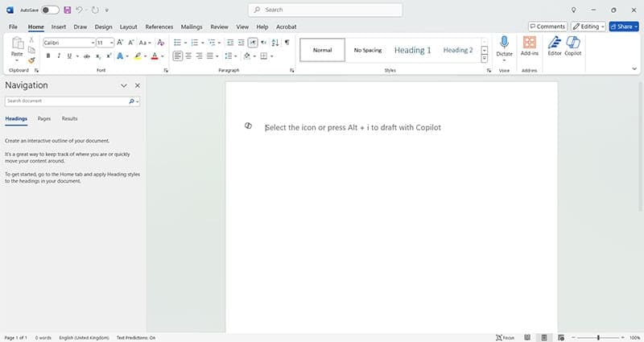Expand the Styles gallery More arrow
Image resolution: width=644 pixels, height=342 pixels.
[485, 59]
